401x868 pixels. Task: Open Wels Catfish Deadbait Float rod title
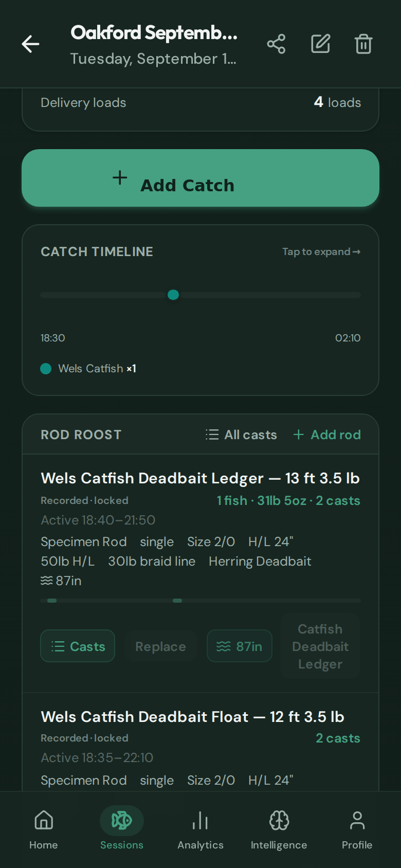coord(192,717)
